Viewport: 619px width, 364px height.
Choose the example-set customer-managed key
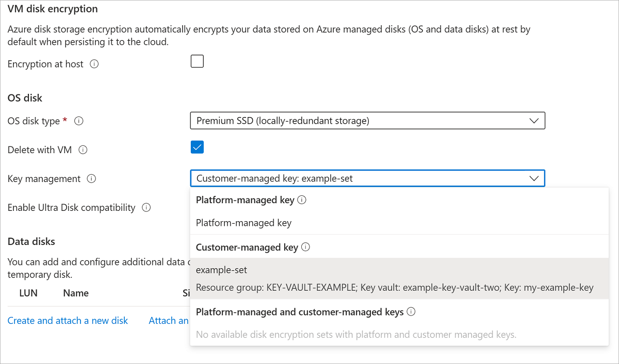222,270
